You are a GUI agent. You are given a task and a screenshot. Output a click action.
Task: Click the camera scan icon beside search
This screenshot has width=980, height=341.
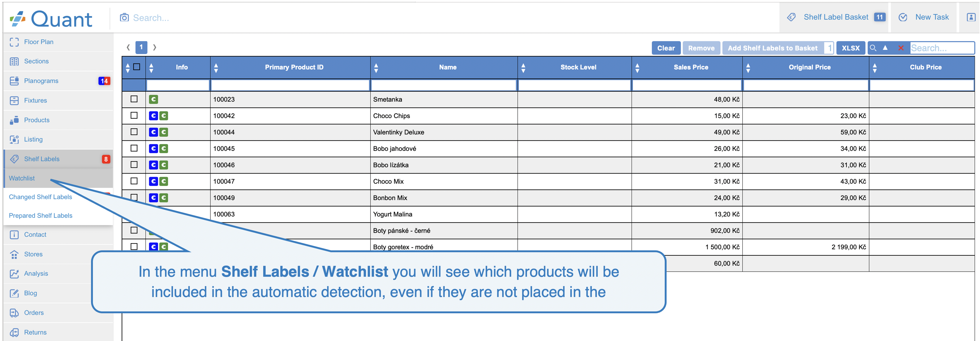[x=124, y=18]
